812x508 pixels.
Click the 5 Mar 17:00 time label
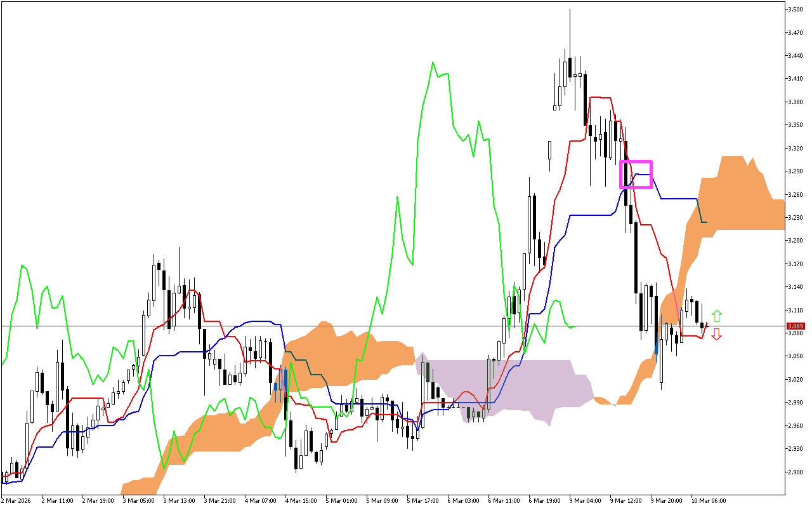coord(423,500)
